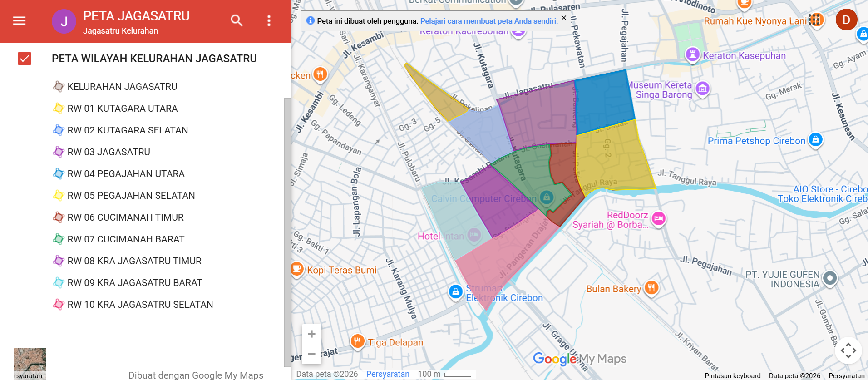Select the RW 06 CUCIMANAH TIMUR label
The width and height of the screenshot is (868, 380).
pos(126,217)
